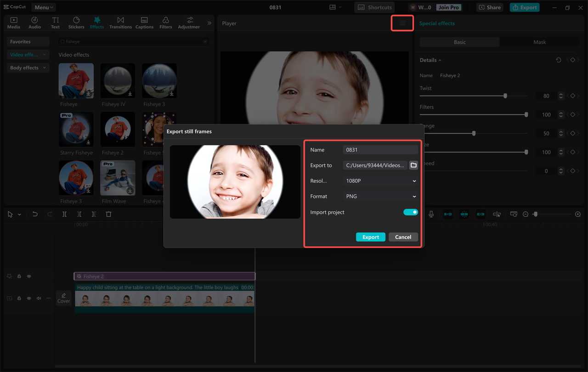Image resolution: width=588 pixels, height=372 pixels.
Task: Switch to the Mask tab
Action: point(539,42)
